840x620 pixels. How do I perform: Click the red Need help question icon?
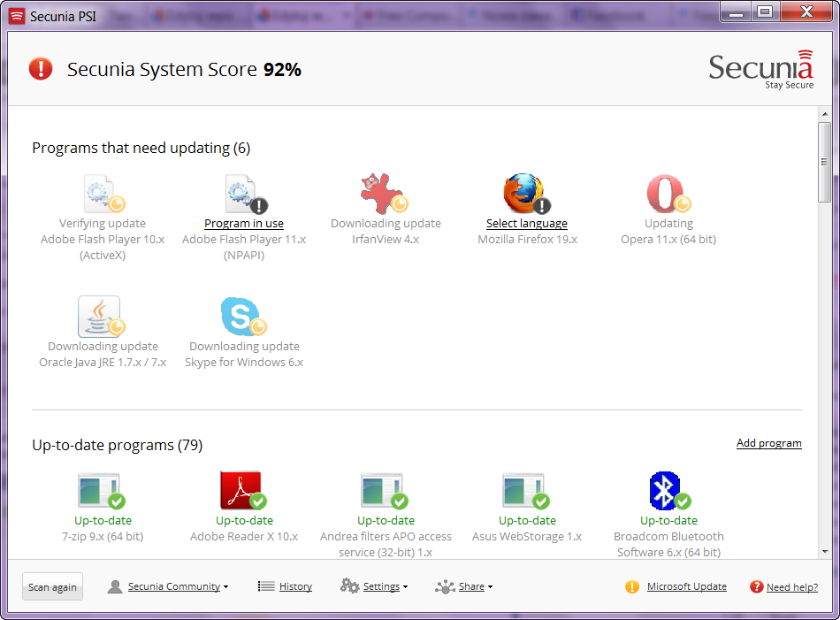point(756,586)
